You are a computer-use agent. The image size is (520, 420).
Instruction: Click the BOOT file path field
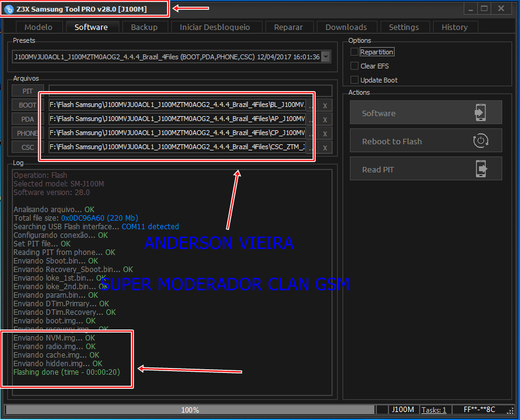pos(177,105)
